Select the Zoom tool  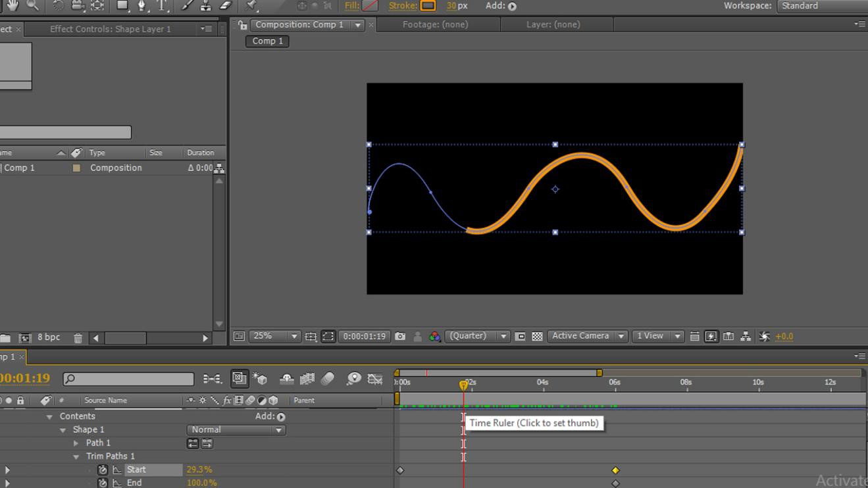pyautogui.click(x=32, y=7)
